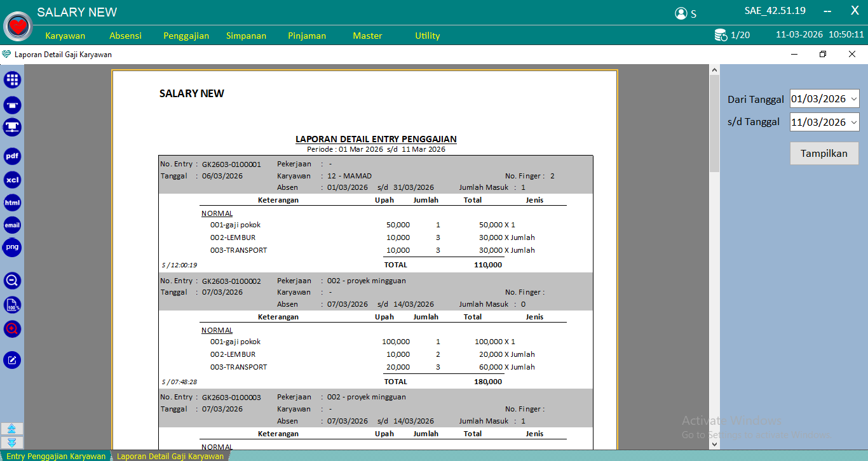Image resolution: width=868 pixels, height=461 pixels.
Task: Click employee name 12 - MAMAD
Action: click(x=349, y=176)
